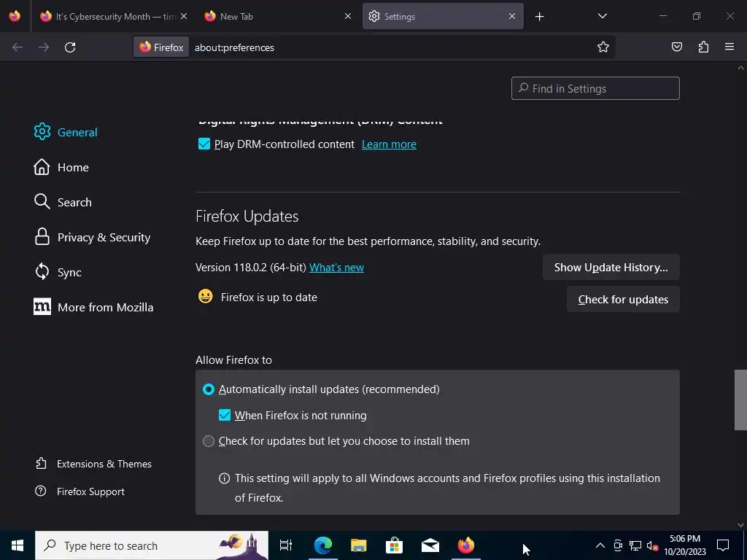The height and width of the screenshot is (560, 747).
Task: Open network status tray icon
Action: point(635,545)
